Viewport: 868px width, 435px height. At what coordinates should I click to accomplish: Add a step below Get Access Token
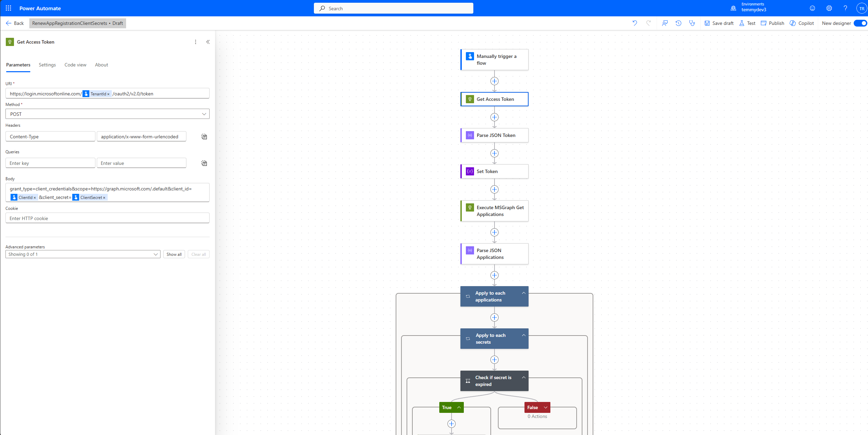(494, 117)
